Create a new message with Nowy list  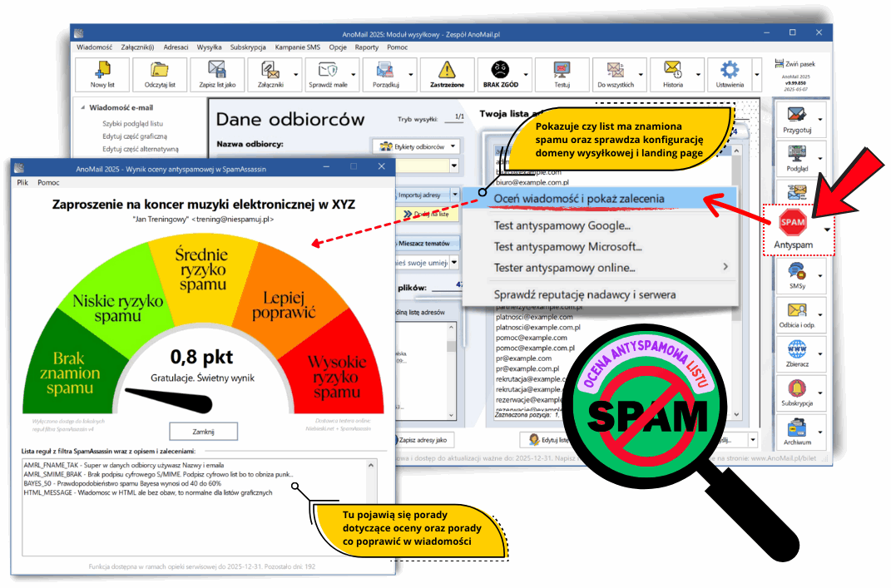click(102, 74)
